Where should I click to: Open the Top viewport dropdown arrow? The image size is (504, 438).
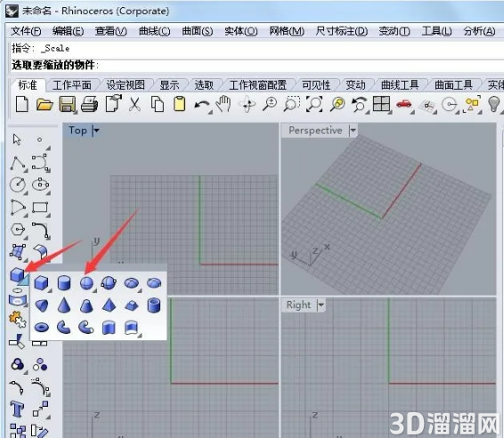point(96,131)
